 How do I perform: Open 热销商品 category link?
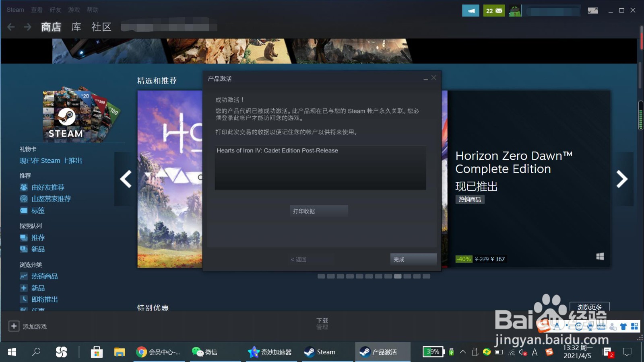(45, 276)
